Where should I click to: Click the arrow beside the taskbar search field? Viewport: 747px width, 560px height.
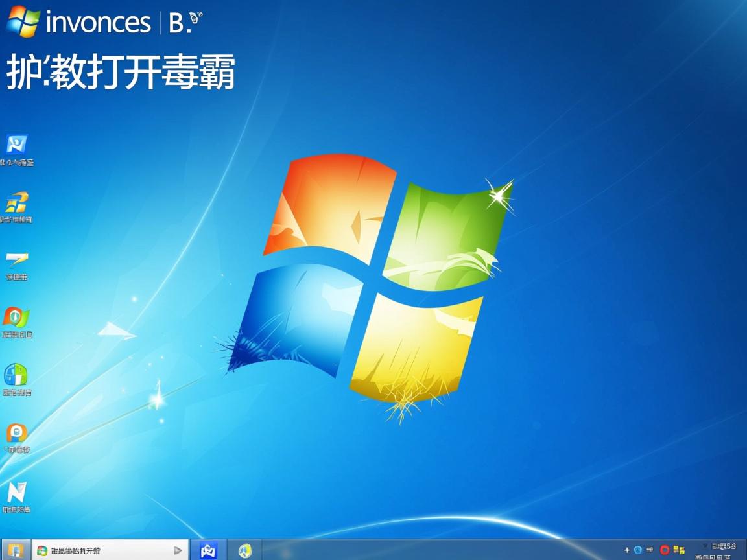177,550
